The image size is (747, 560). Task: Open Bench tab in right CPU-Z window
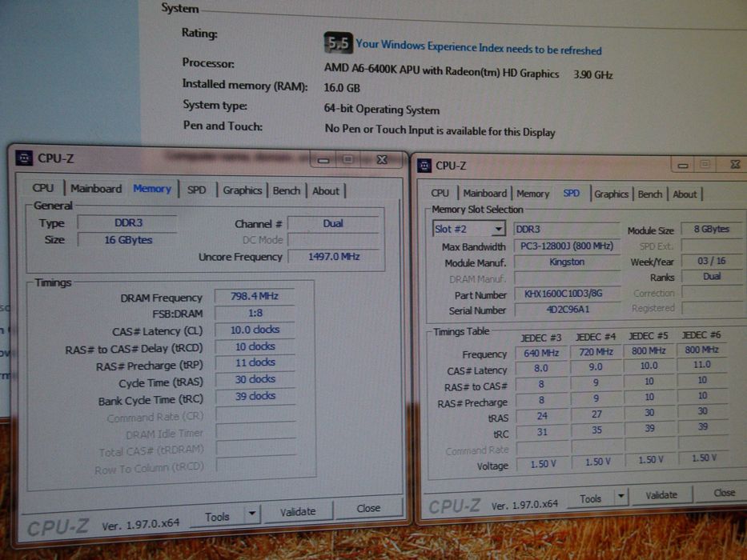point(650,194)
